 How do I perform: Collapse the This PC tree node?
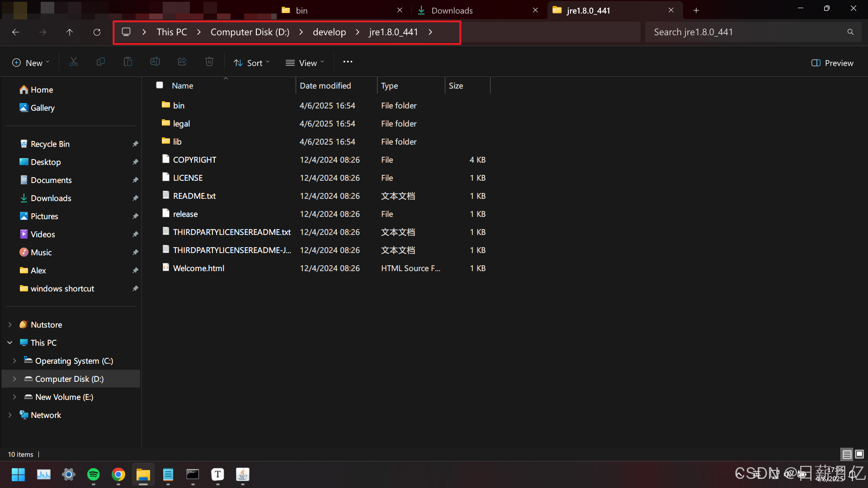point(10,343)
